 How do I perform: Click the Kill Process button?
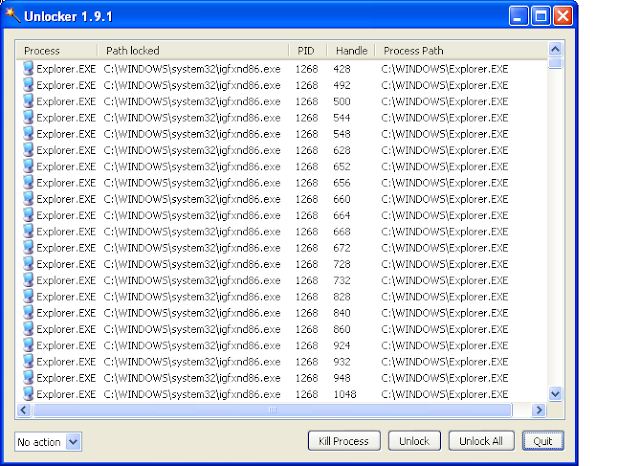(344, 441)
